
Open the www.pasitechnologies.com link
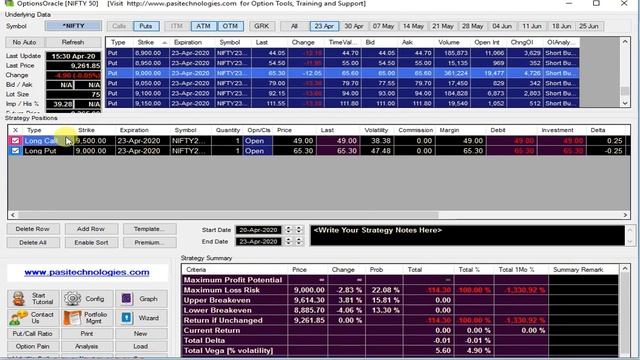[87, 272]
